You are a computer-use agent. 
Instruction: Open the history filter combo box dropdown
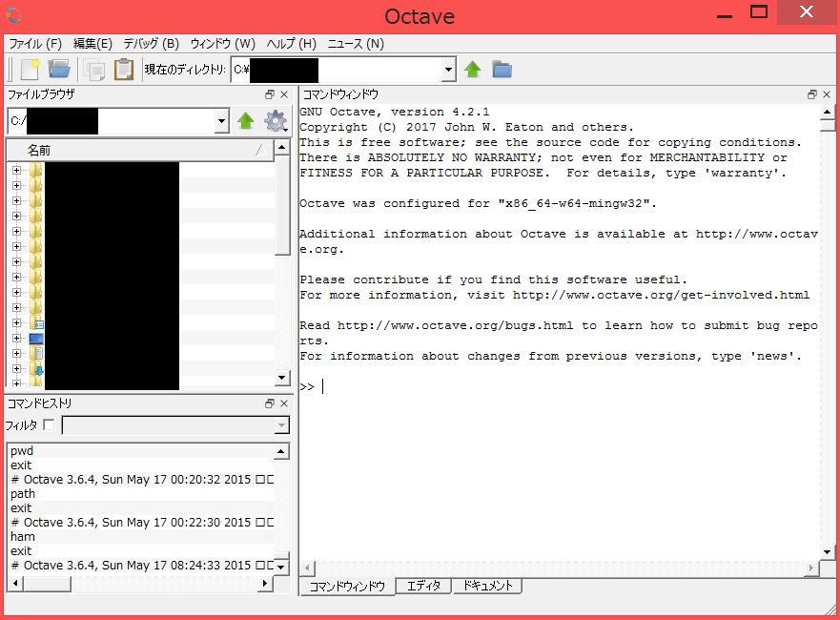click(x=282, y=425)
